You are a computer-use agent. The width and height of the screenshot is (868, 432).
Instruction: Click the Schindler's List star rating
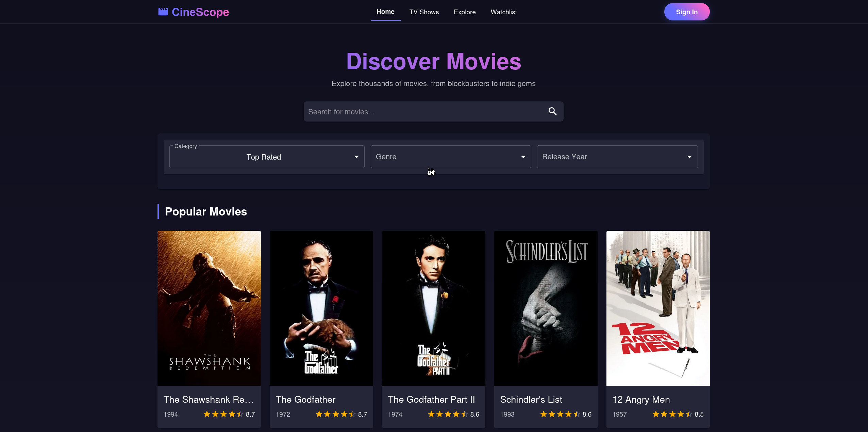coord(560,414)
